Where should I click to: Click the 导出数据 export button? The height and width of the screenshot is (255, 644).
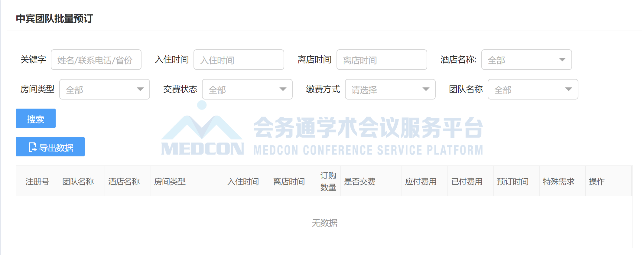(x=50, y=147)
